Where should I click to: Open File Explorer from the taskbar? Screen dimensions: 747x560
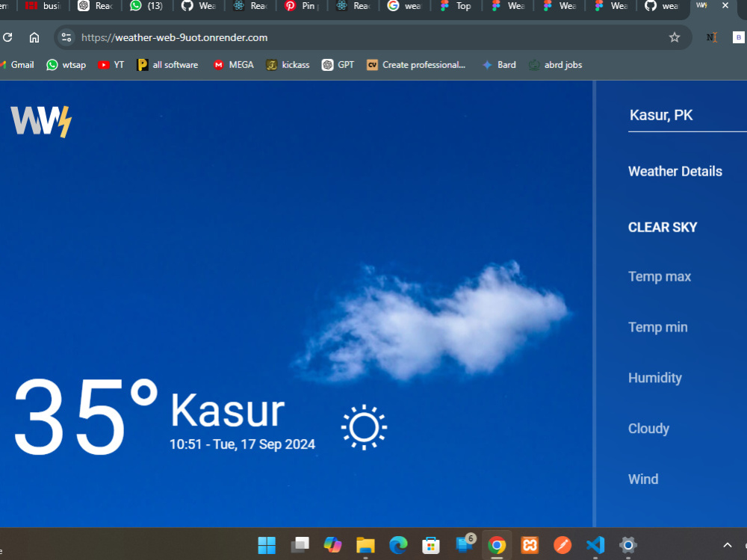pos(365,545)
